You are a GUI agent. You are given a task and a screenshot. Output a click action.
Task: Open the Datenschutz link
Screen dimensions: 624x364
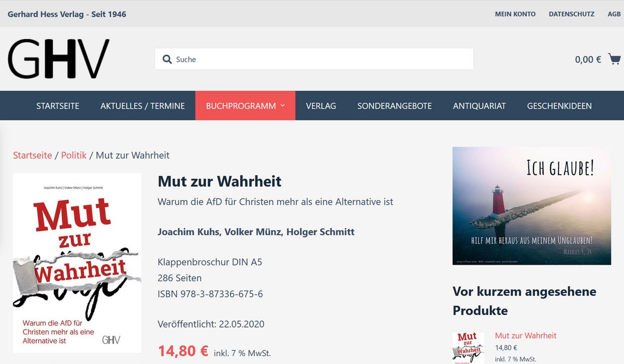click(x=571, y=14)
